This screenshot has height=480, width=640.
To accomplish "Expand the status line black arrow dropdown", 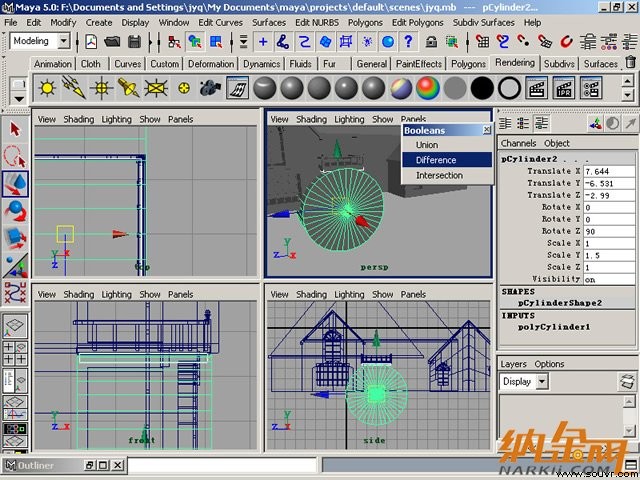I will 243,42.
